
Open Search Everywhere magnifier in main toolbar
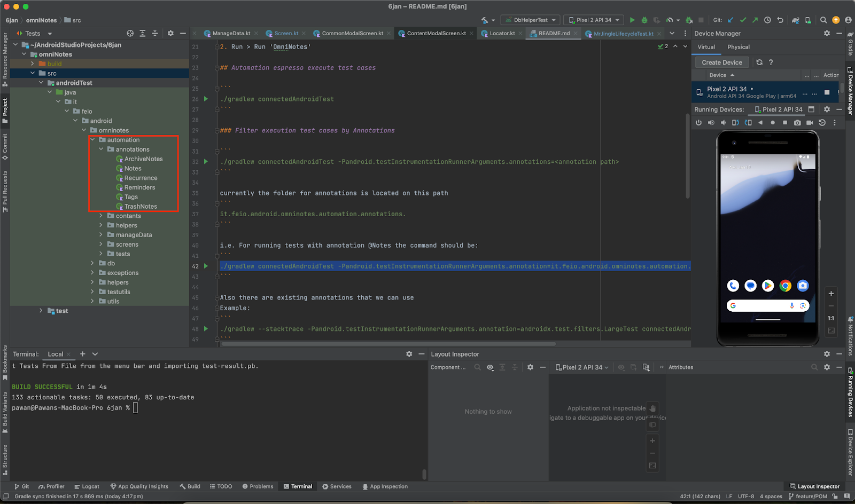(823, 20)
